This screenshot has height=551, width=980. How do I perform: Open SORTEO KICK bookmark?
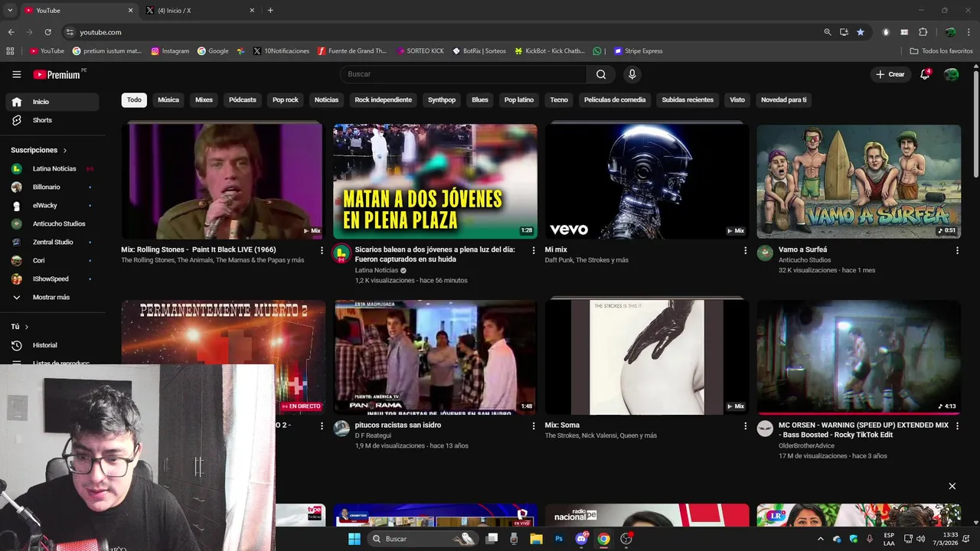tap(420, 51)
